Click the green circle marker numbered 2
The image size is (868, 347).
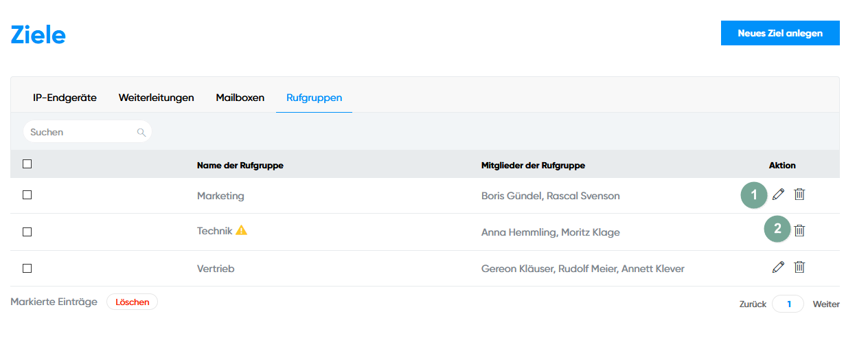point(777,230)
